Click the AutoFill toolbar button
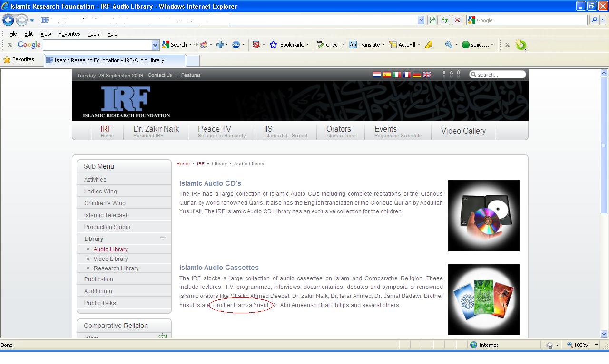This screenshot has height=364, width=609. [402, 45]
